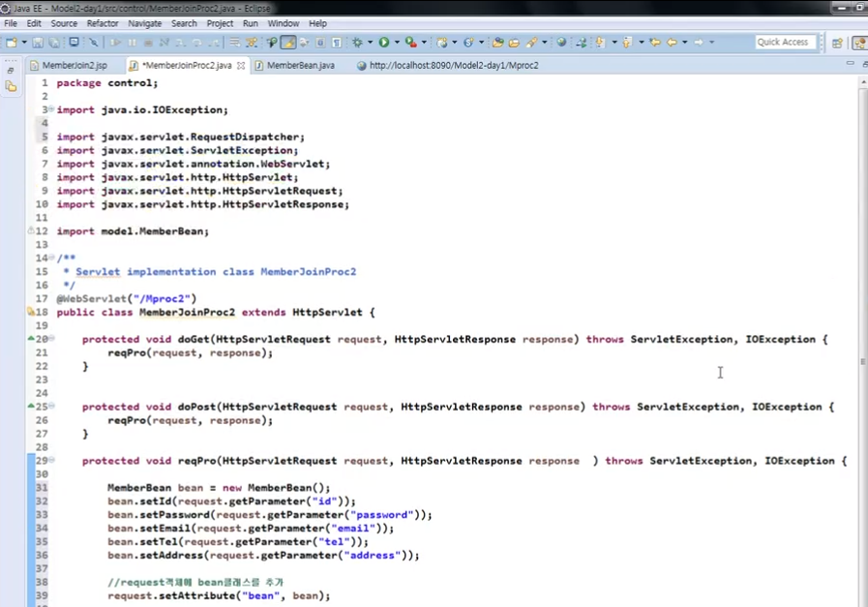Click the New file wizard icon
This screenshot has height=607, width=868.
point(11,42)
